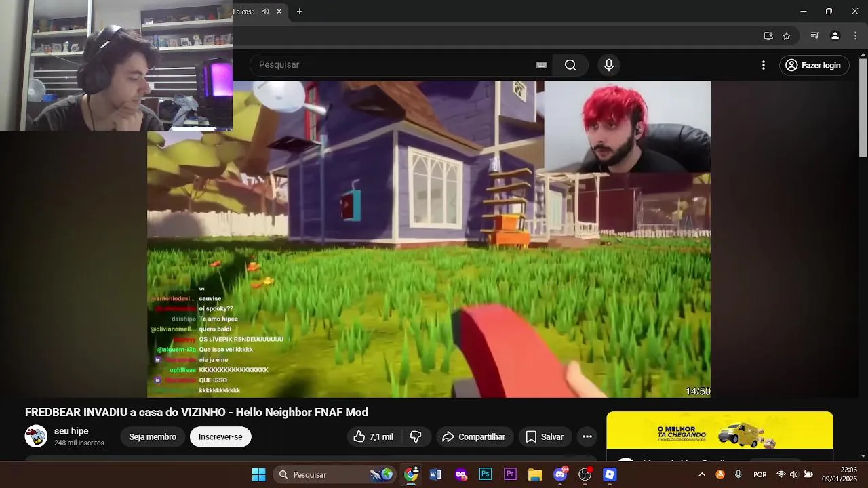Open the volume control in tray
Viewport: 868px width, 488px height.
794,474
